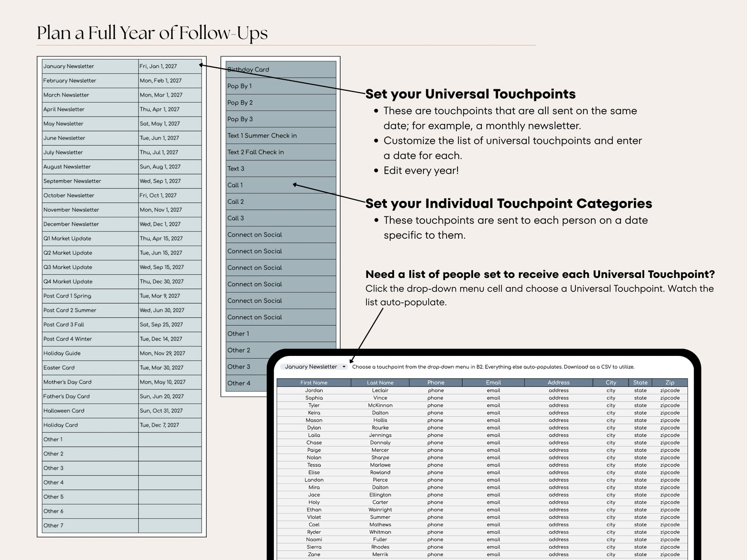
Task: Select the Call 1 category cell
Action: tap(281, 185)
